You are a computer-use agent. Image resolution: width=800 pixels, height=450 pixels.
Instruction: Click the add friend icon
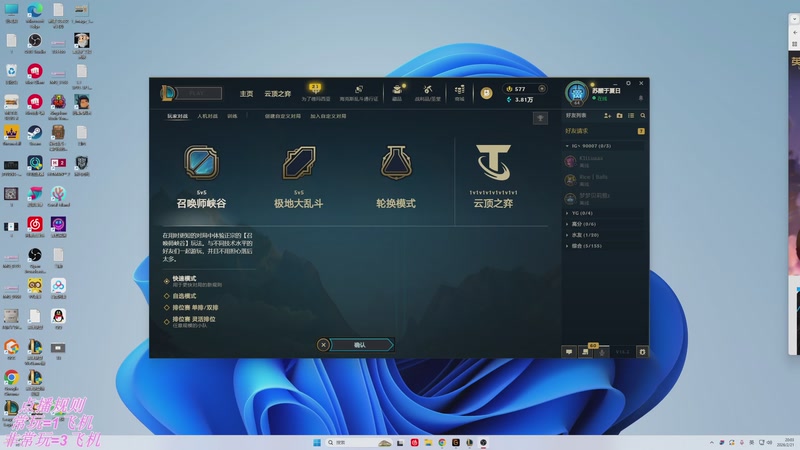(x=607, y=116)
